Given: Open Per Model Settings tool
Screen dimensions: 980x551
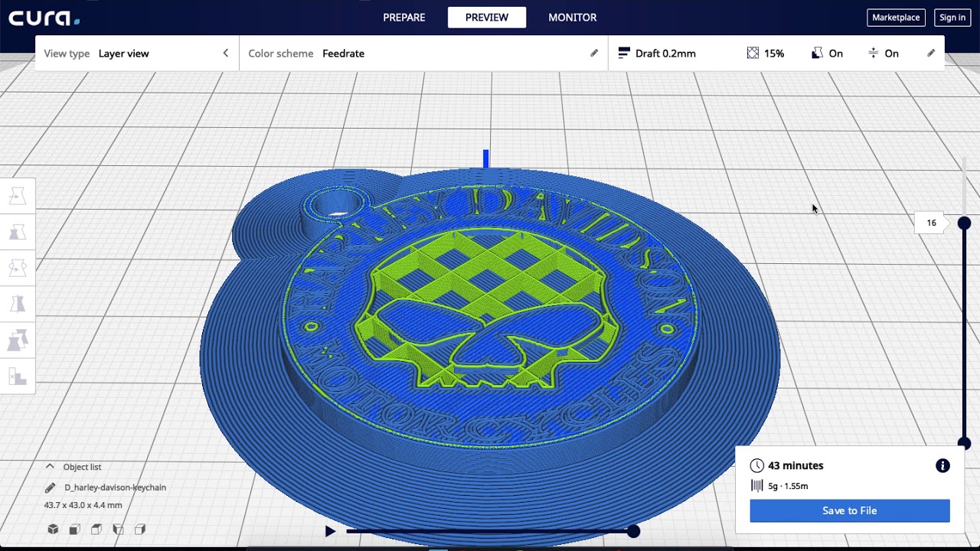Looking at the screenshot, I should click(x=17, y=340).
